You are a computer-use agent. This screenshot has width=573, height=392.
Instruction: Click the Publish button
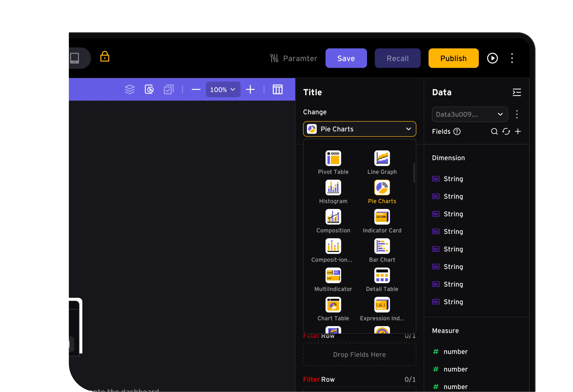[x=453, y=58]
